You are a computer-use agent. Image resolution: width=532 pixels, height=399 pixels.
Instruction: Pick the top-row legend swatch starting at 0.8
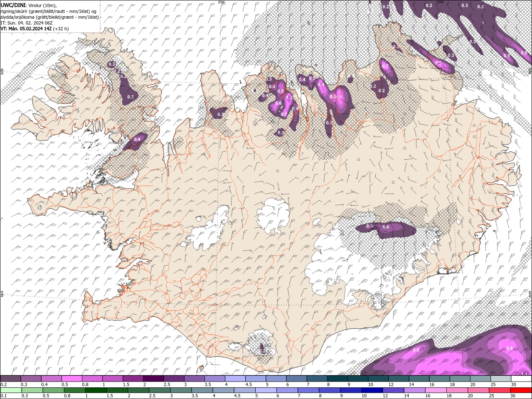(x=92, y=379)
